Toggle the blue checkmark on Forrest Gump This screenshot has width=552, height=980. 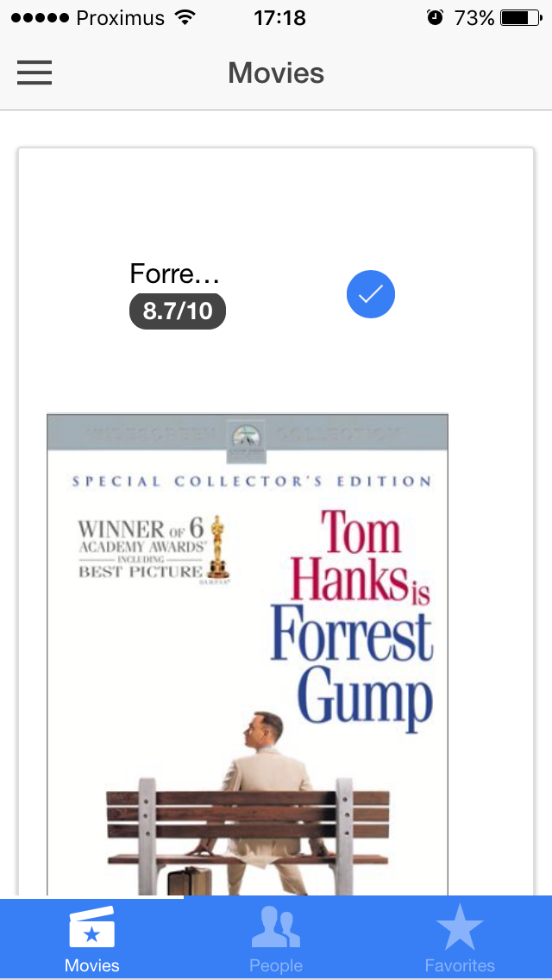(371, 294)
